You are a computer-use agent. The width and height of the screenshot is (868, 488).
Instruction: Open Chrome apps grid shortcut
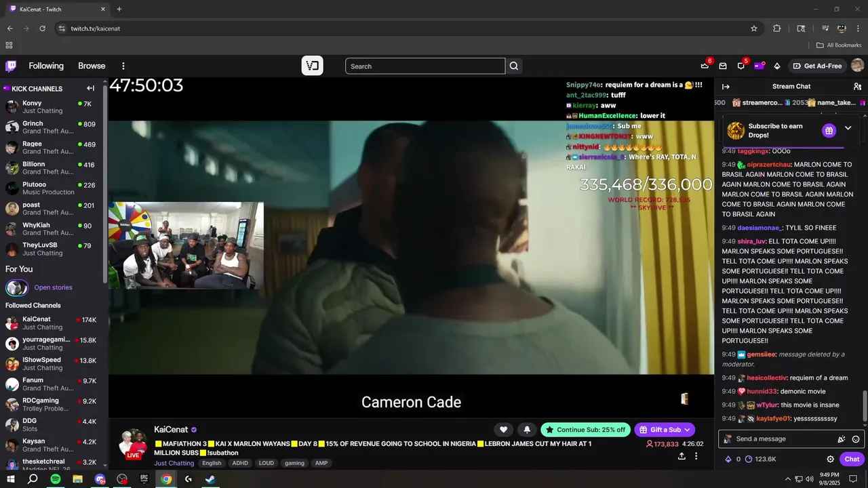coord(9,45)
